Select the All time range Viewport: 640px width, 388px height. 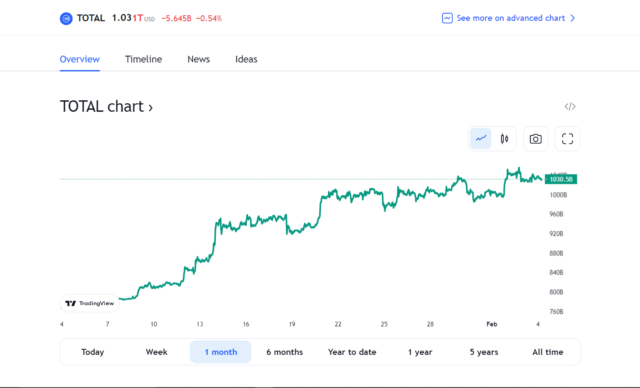click(548, 352)
